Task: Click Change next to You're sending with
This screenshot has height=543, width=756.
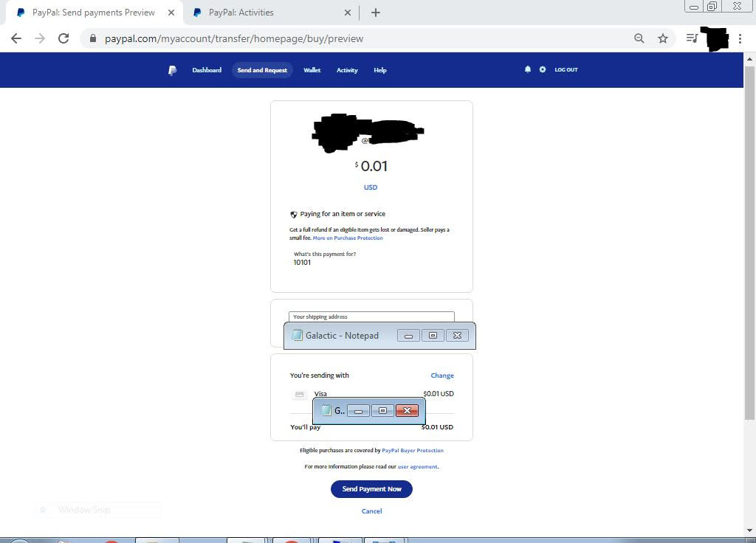Action: (442, 376)
